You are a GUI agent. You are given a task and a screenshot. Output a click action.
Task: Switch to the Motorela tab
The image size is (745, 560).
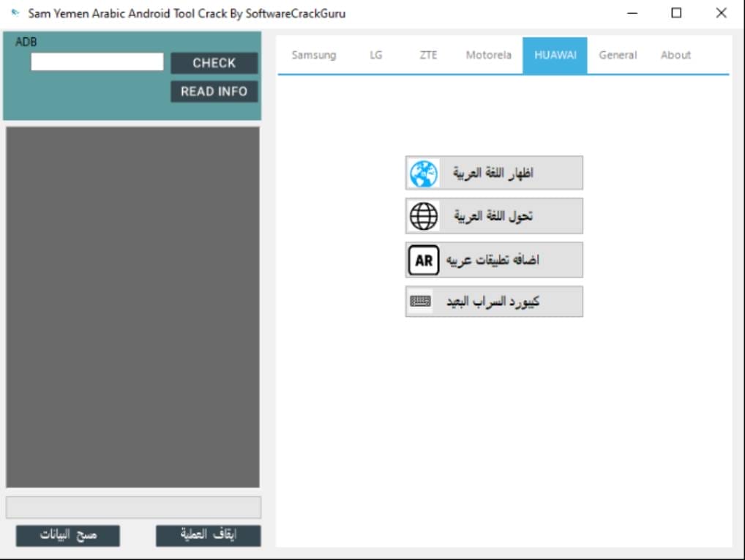(x=488, y=55)
